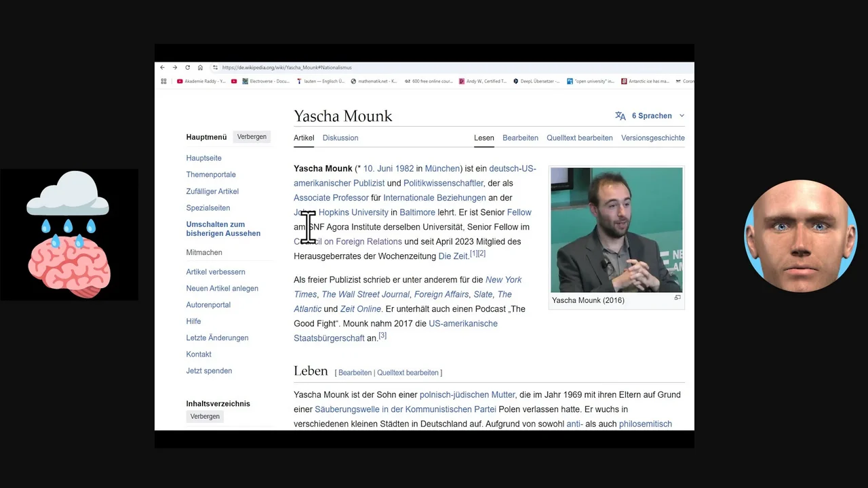Click the translate icon beside 6 Sprachen

click(620, 116)
